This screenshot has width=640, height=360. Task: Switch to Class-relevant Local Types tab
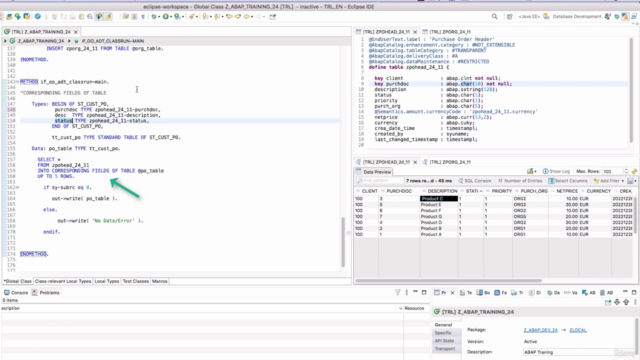click(63, 281)
